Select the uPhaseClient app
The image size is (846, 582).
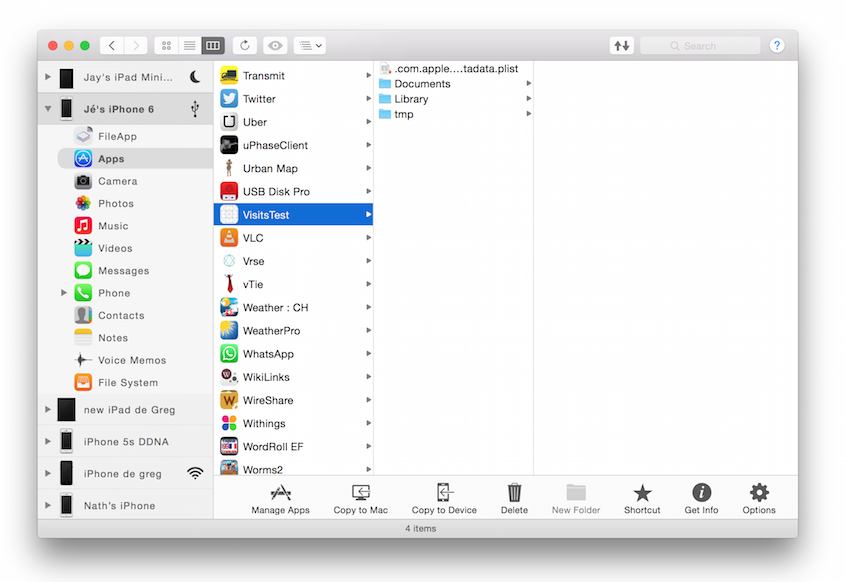(x=294, y=145)
